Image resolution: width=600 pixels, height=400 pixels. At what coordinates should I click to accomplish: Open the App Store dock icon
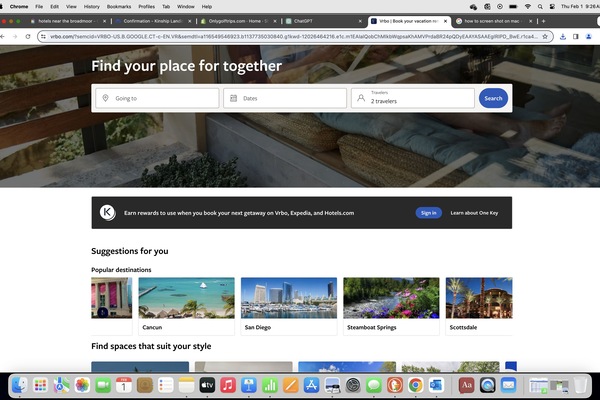click(311, 385)
